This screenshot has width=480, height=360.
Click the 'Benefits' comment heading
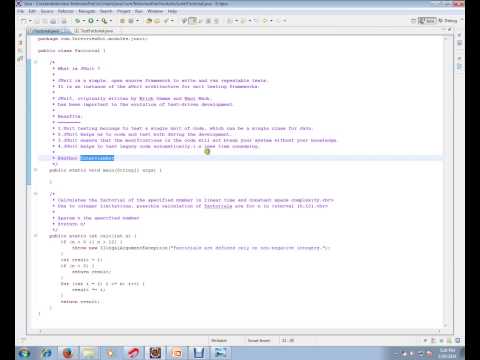(69, 116)
